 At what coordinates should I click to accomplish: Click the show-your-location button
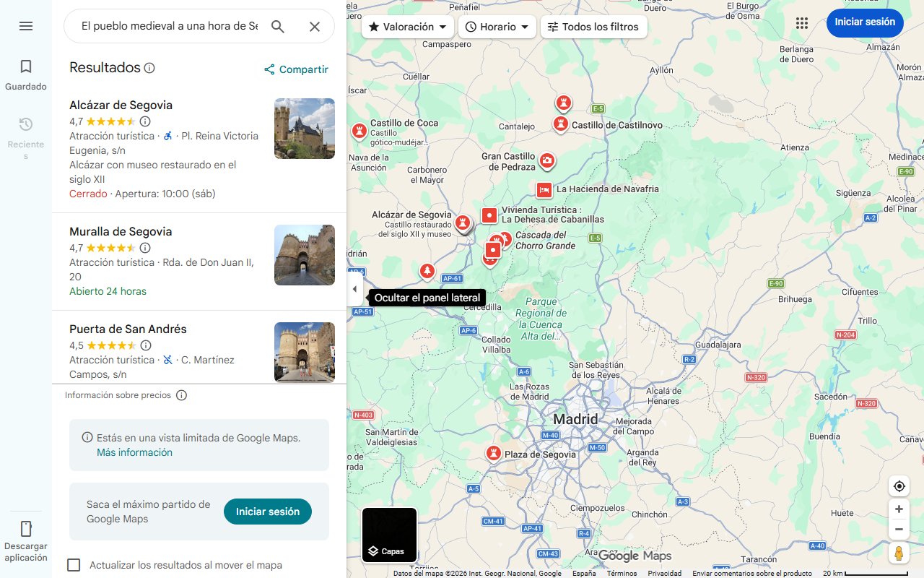pyautogui.click(x=899, y=486)
